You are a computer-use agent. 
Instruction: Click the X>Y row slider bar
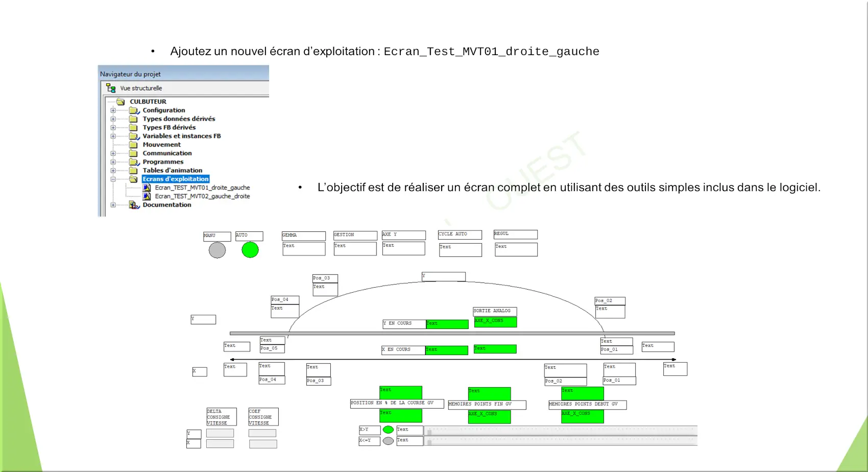pos(561,430)
